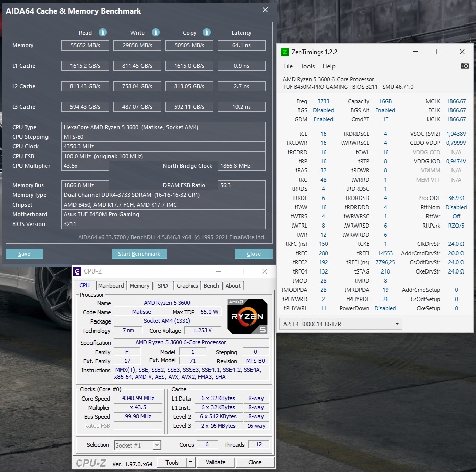Close the AIDA64 window with the X

(x=265, y=10)
